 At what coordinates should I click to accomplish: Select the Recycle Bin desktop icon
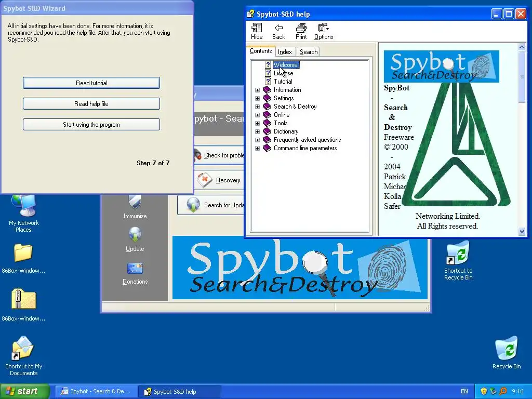click(x=506, y=353)
